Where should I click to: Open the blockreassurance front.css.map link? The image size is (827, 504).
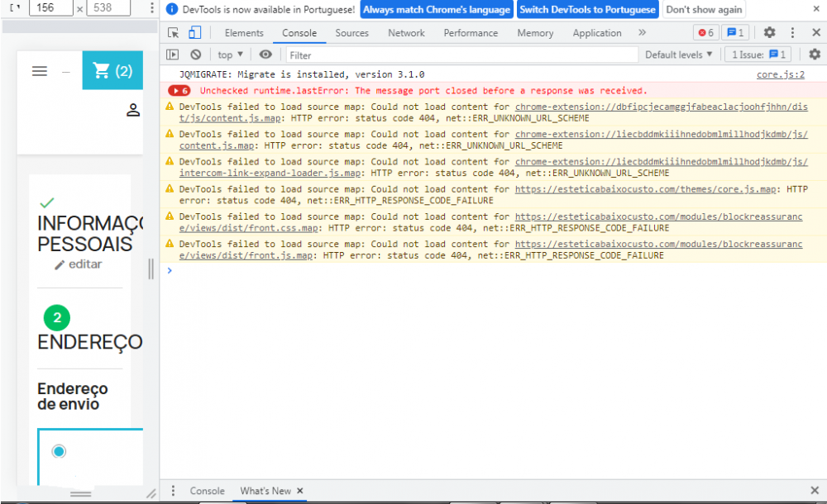[490, 222]
